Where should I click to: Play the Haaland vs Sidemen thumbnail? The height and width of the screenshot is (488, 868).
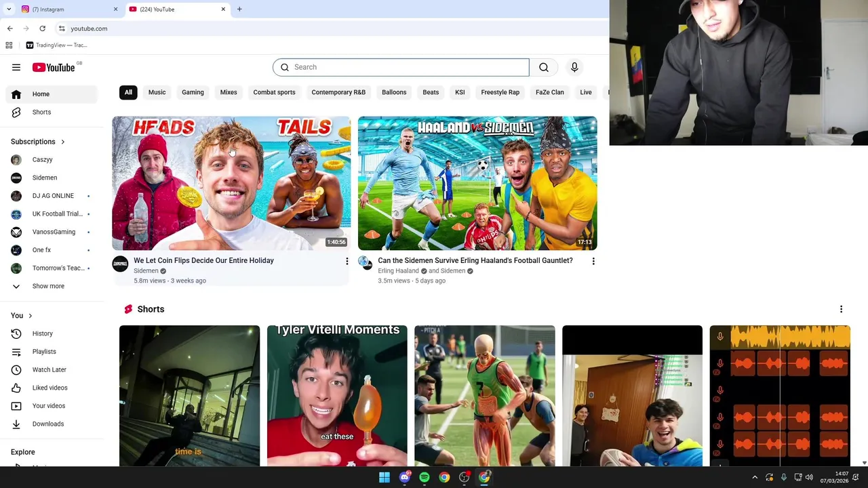click(x=477, y=183)
